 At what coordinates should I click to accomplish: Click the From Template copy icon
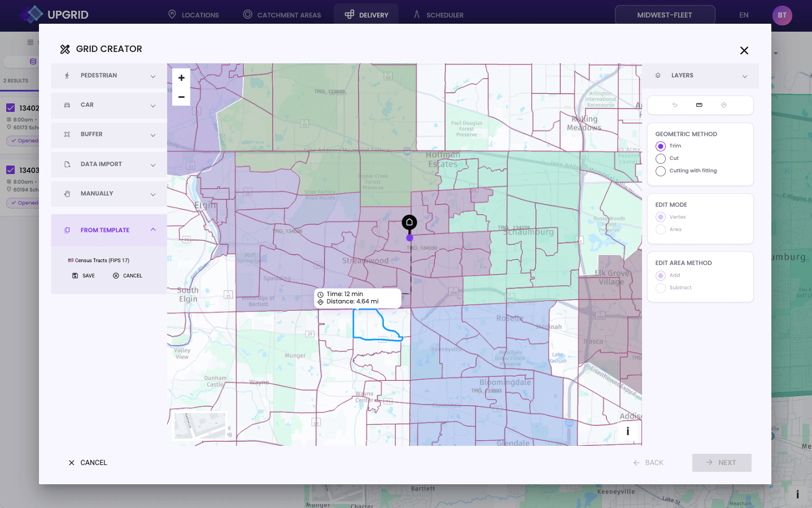tap(67, 231)
